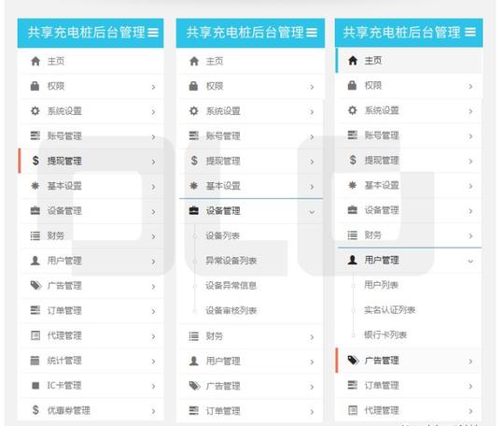Click the asterisk icon beside 基本设置 in the middle panel
The image size is (504, 426).
coord(193,186)
